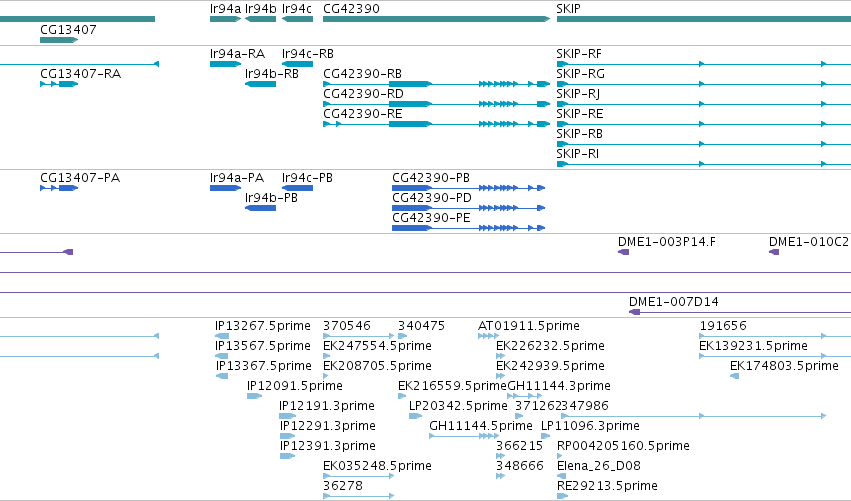Click feature Elena_26_D08
The width and height of the screenshot is (851, 501).
tap(599, 467)
